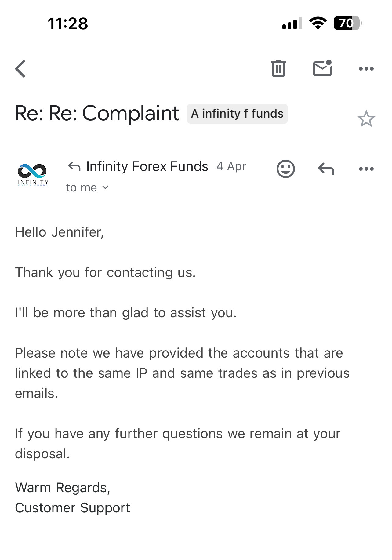The image size is (392, 560).
Task: Tap the Re: Re: Complaint subject line
Action: pos(97,114)
